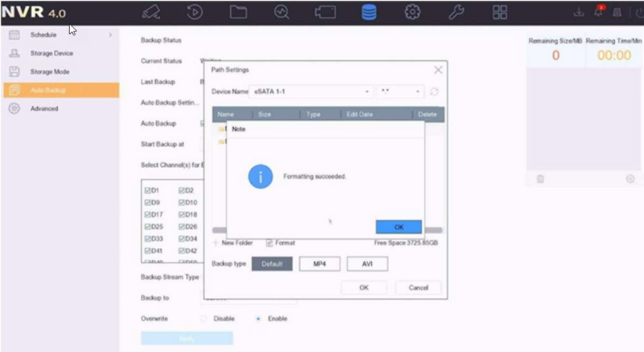
Task: Select the Disable overwrite radio button
Action: [204, 318]
